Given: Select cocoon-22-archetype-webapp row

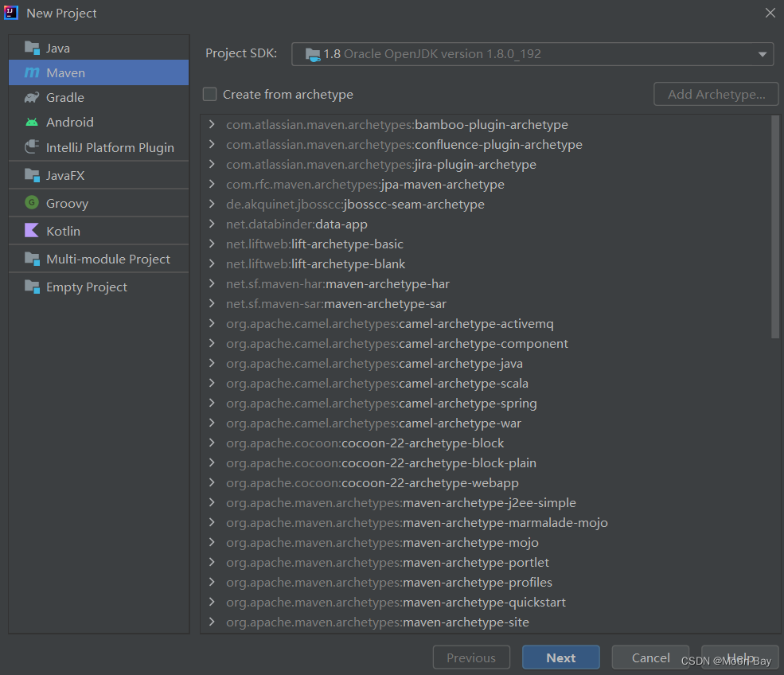Looking at the screenshot, I should pyautogui.click(x=486, y=483).
